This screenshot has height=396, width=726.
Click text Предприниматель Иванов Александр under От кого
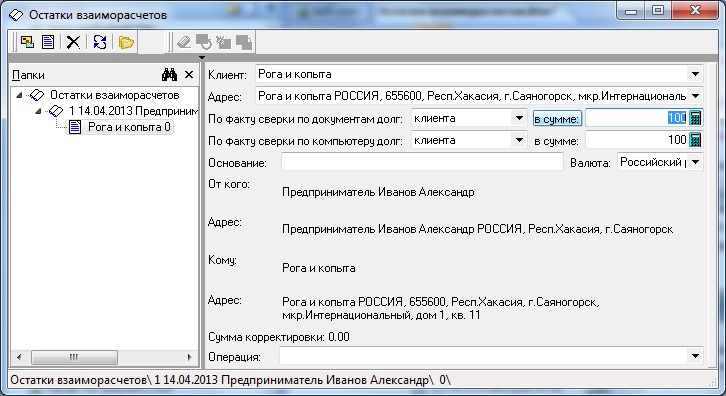(x=378, y=192)
